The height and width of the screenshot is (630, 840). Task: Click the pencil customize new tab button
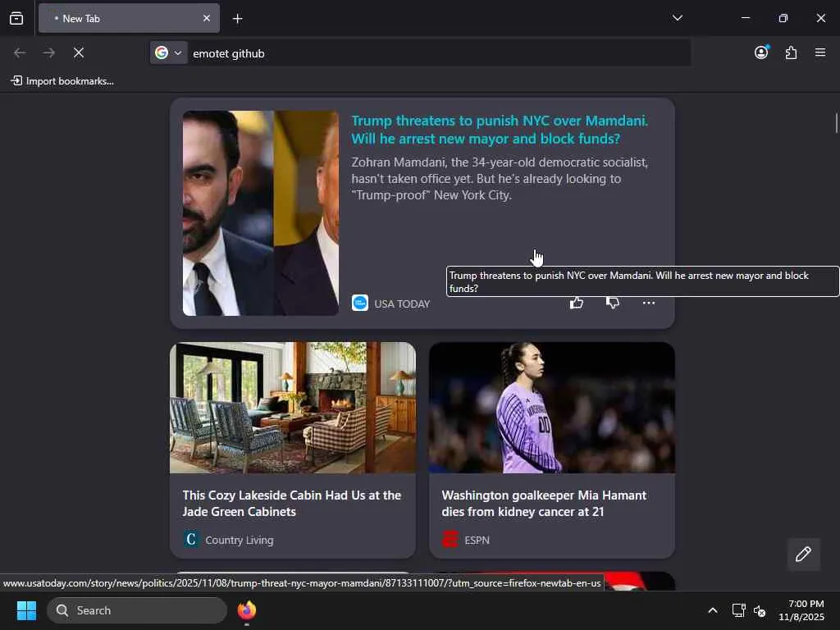pyautogui.click(x=803, y=554)
